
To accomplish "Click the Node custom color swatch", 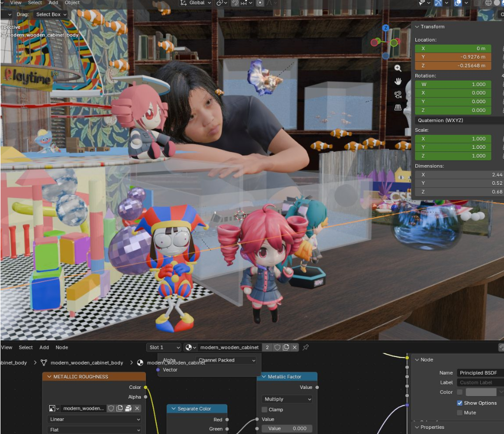I will (481, 392).
